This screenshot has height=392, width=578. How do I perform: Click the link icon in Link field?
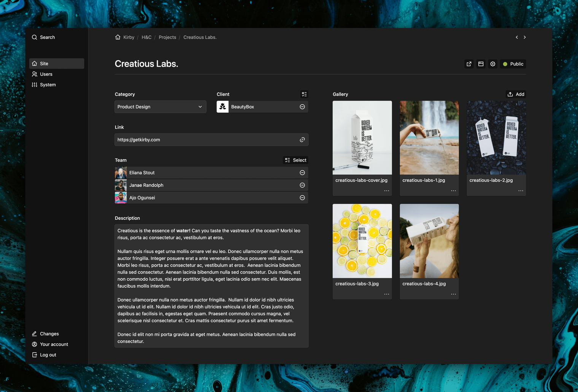[302, 140]
